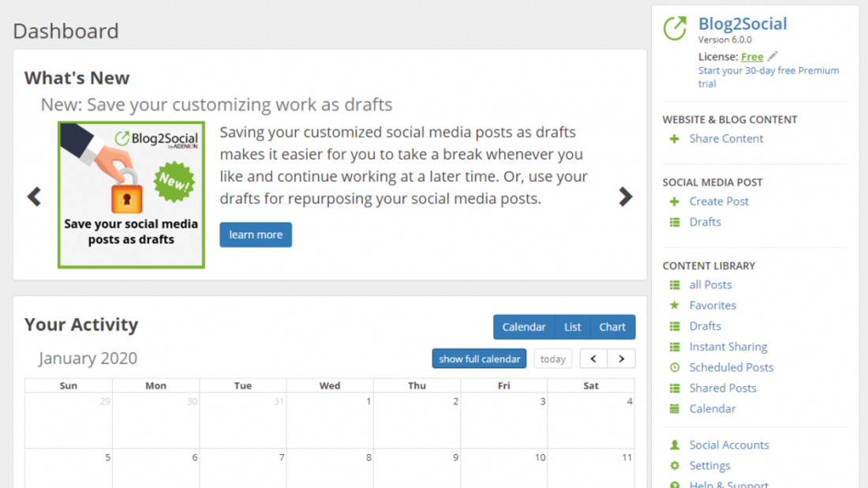Click the pencil icon beside License

click(773, 56)
